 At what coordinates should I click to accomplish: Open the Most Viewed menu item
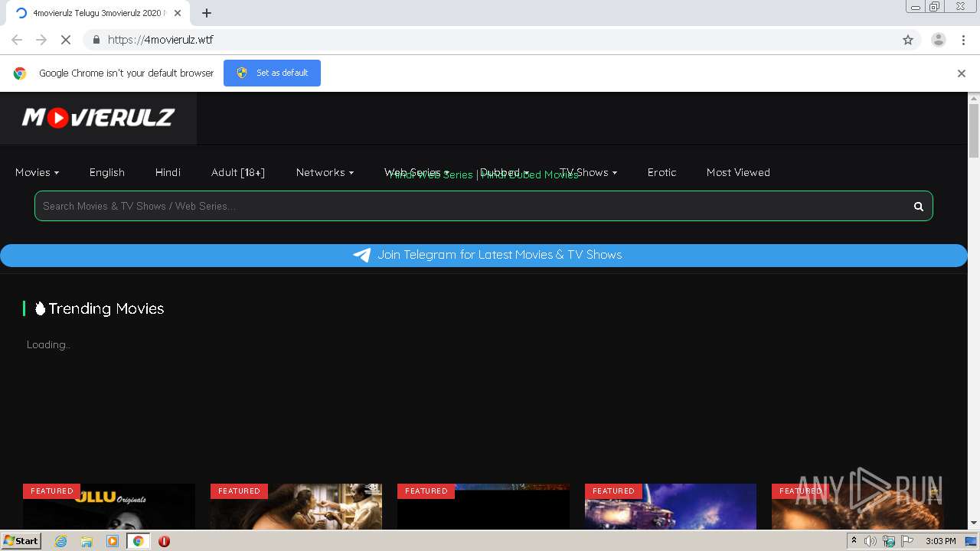tap(738, 172)
